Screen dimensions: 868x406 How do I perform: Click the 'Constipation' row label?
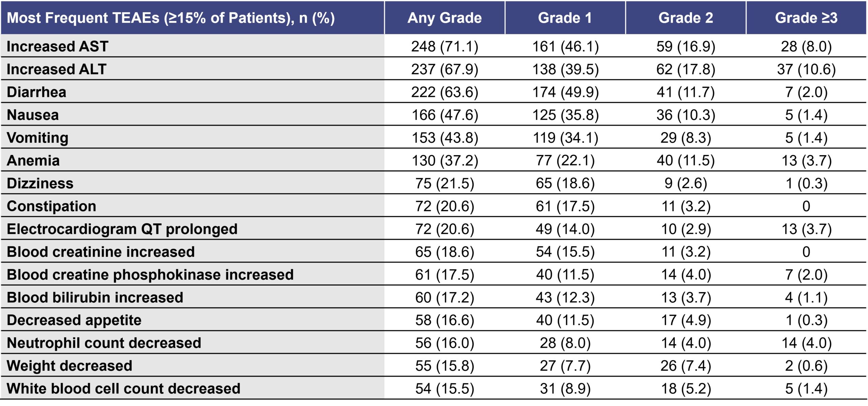pos(52,206)
